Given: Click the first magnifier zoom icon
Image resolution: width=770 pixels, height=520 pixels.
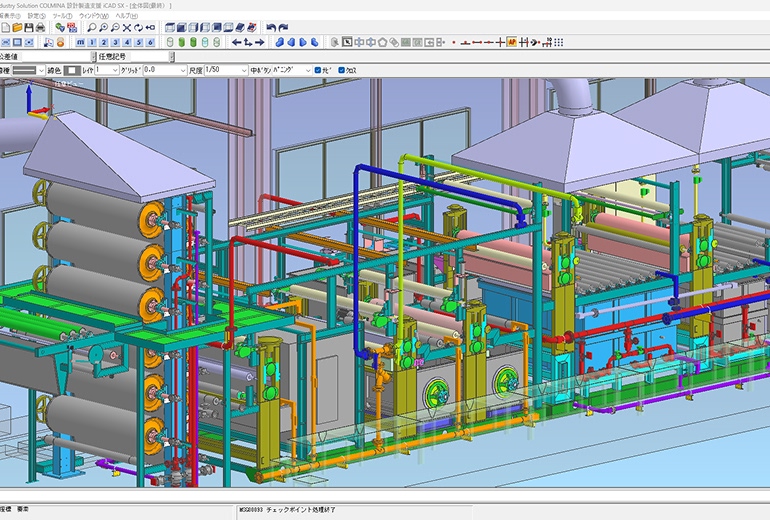Looking at the screenshot, I should (91, 28).
